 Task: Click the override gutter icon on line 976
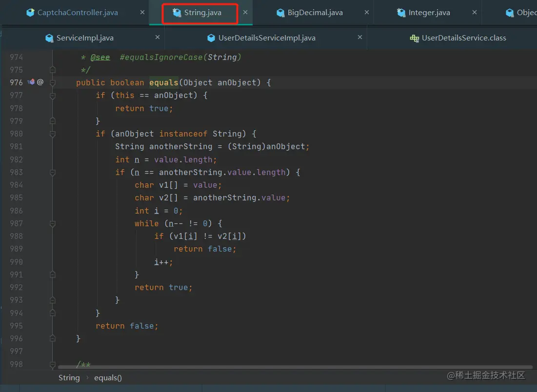31,82
